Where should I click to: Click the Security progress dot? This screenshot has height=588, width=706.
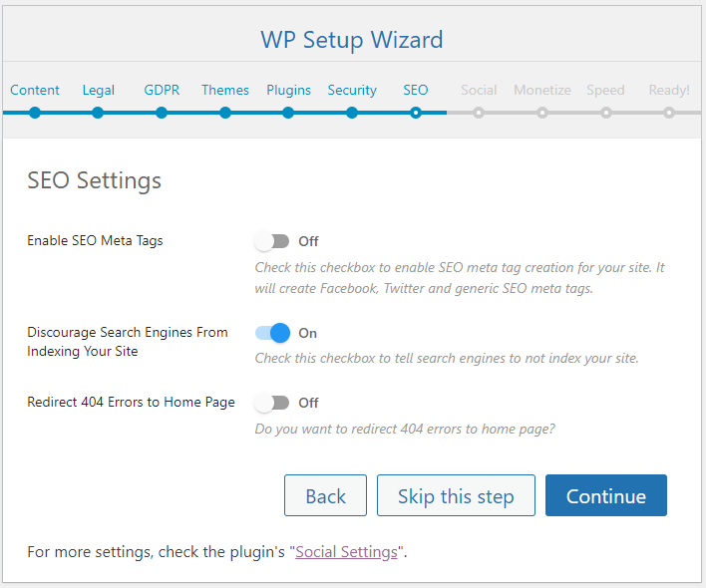pos(352,113)
